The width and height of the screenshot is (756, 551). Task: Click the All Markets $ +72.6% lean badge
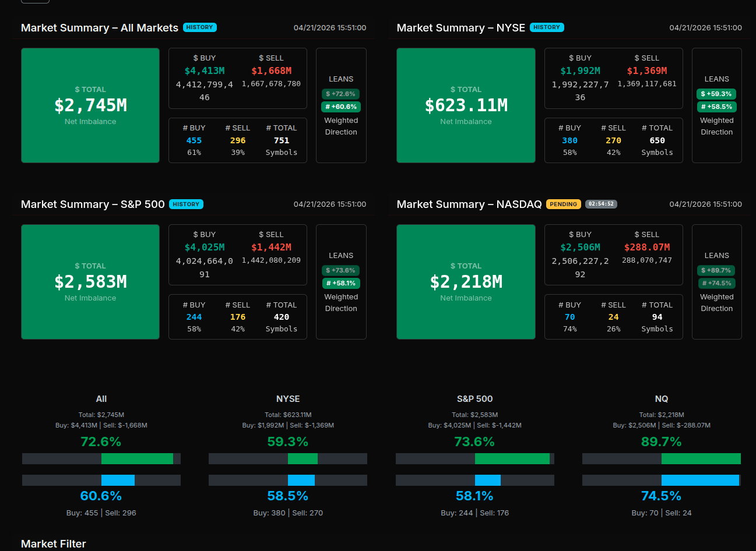click(341, 94)
